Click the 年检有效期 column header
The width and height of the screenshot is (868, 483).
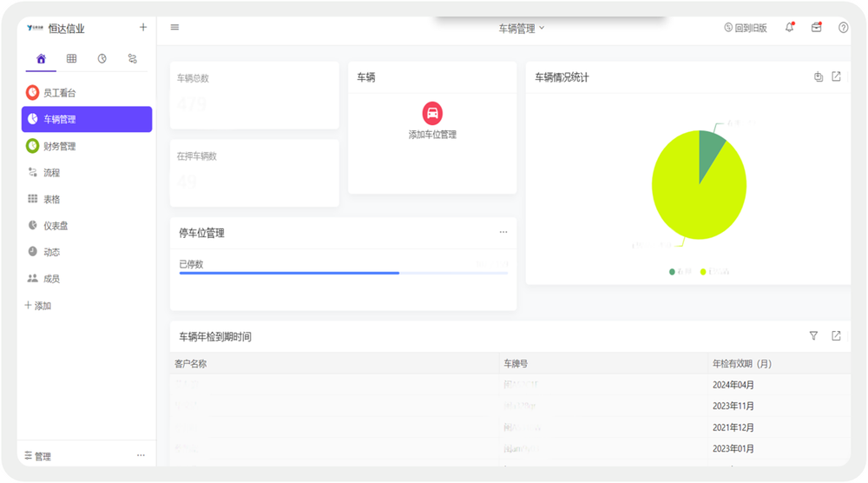click(741, 363)
